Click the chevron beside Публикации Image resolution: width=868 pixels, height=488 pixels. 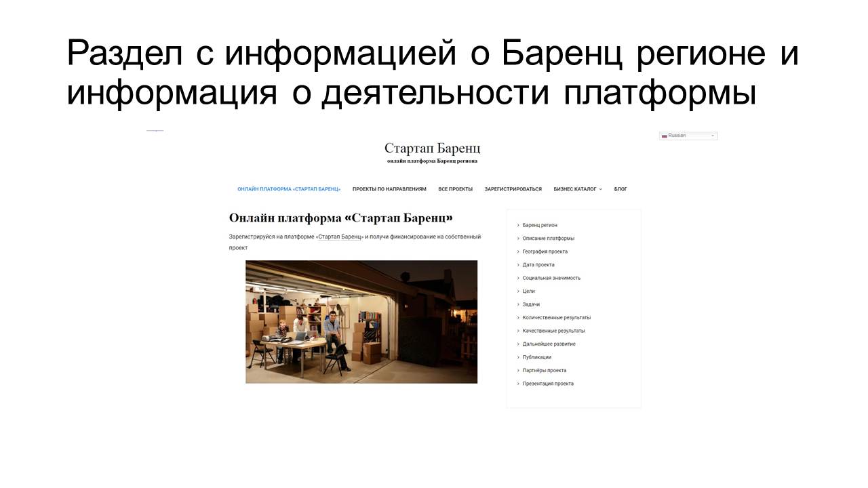point(518,357)
